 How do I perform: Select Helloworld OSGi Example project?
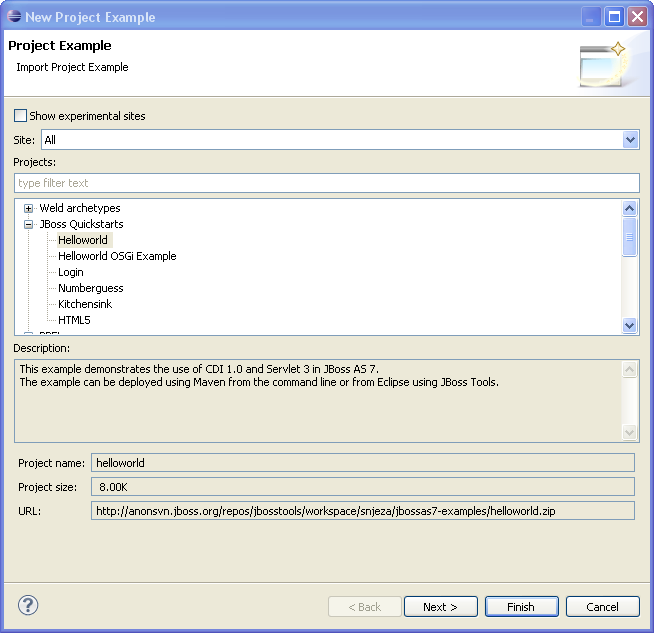pos(116,256)
